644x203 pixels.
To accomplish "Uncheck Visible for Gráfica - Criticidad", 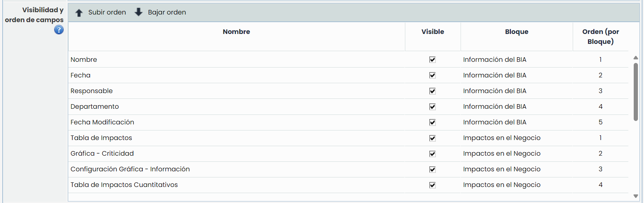I will click(432, 153).
